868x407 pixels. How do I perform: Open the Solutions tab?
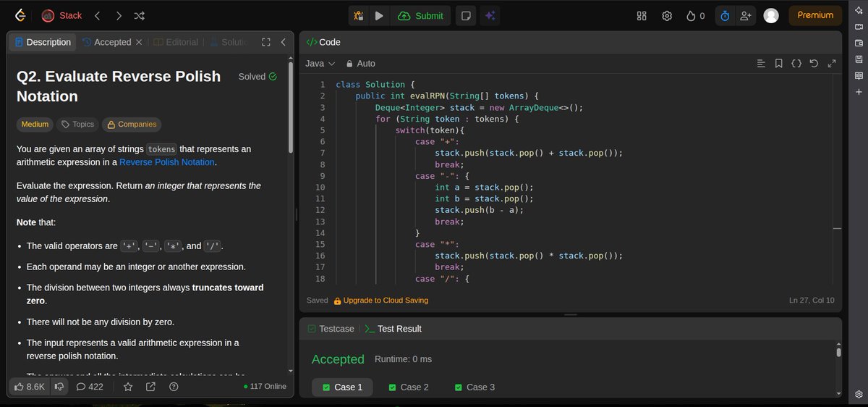pyautogui.click(x=228, y=42)
